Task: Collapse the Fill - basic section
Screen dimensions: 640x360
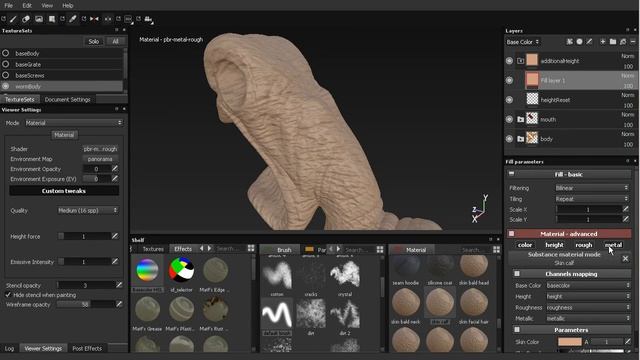Action: tap(511, 174)
